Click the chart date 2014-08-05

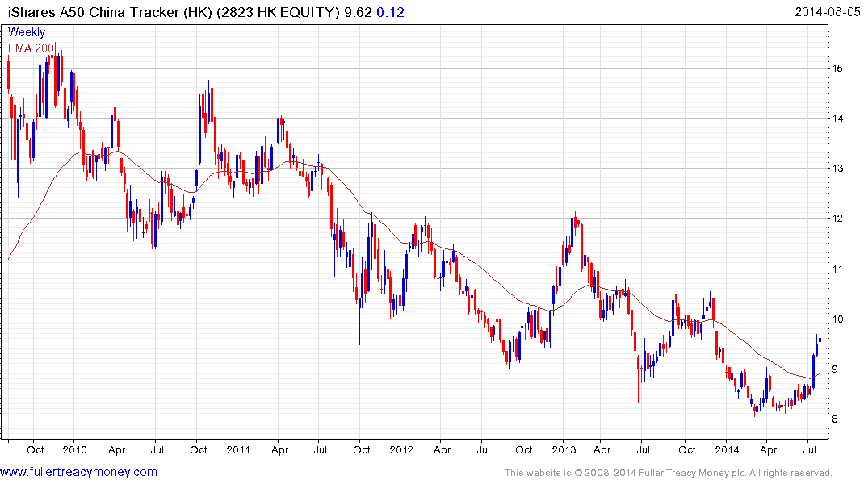point(828,11)
